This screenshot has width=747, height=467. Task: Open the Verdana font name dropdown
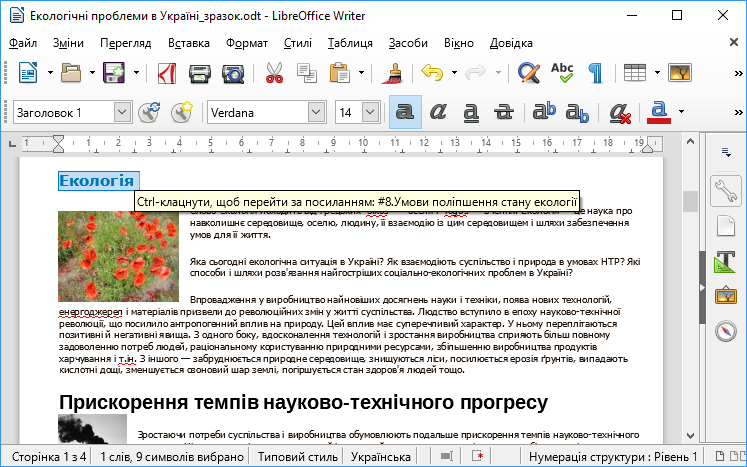[x=316, y=112]
